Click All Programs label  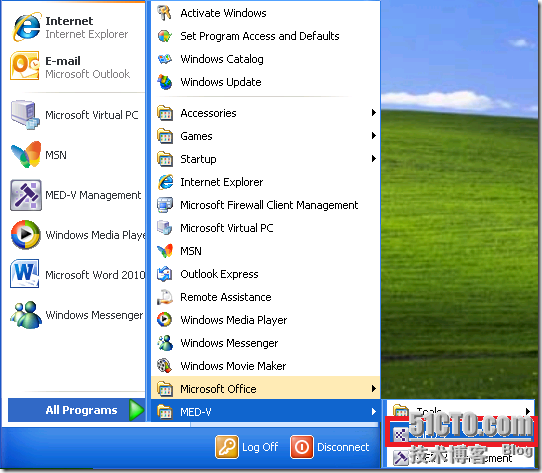click(81, 410)
